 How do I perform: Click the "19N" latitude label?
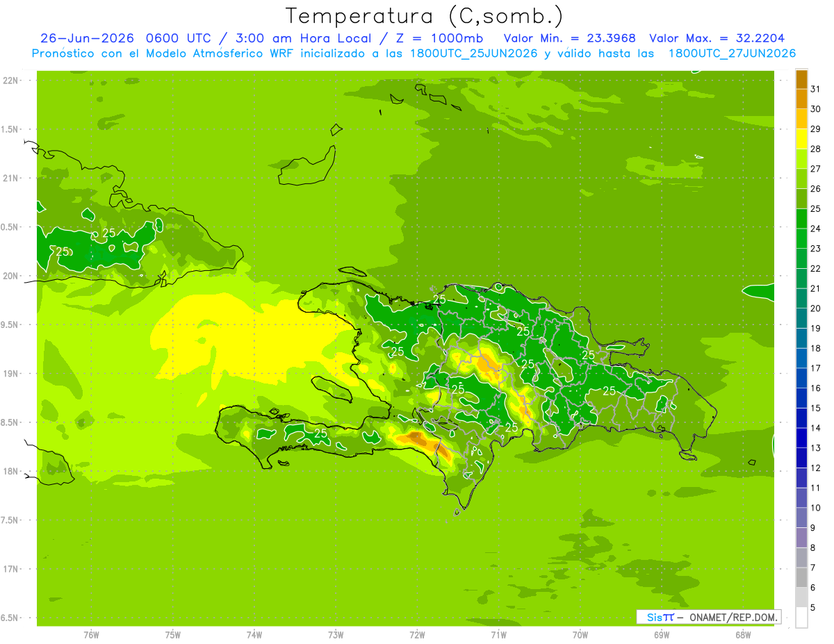pos(12,373)
